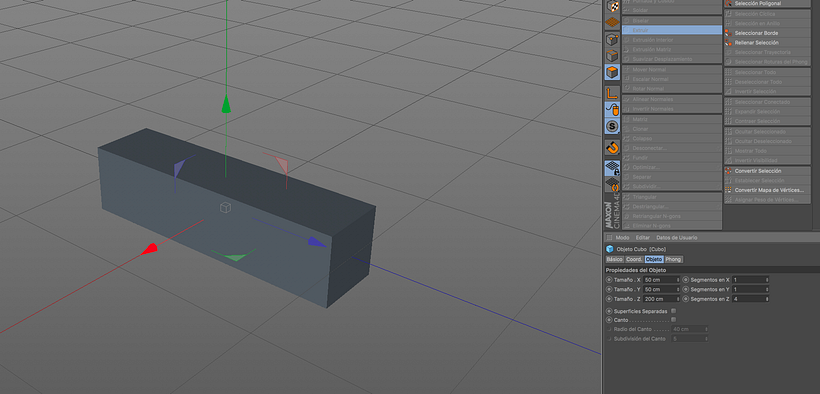Switch to the Phong tab
Screen dimensions: 820x394
pyautogui.click(x=674, y=260)
